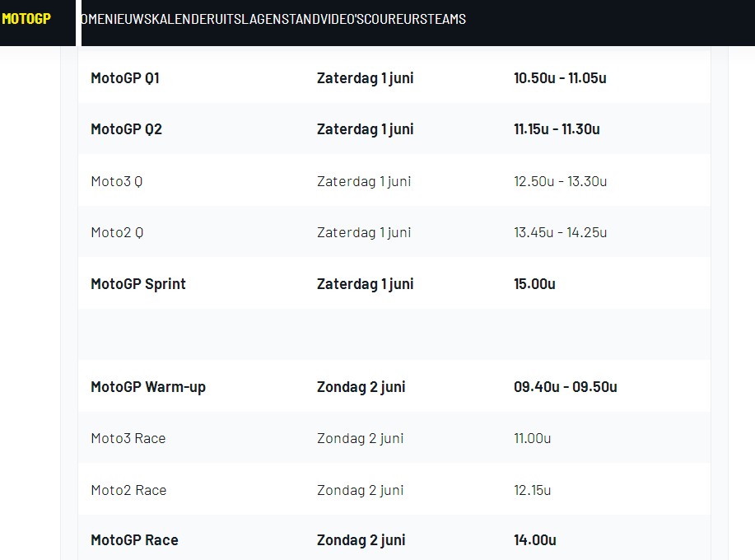Select the MotoGP Warm-up session name

148,387
